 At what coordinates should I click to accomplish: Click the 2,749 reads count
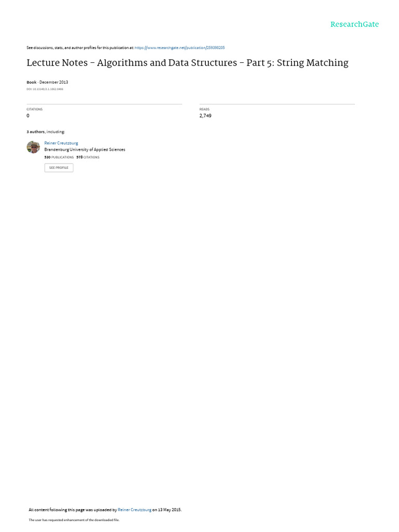[x=205, y=116]
